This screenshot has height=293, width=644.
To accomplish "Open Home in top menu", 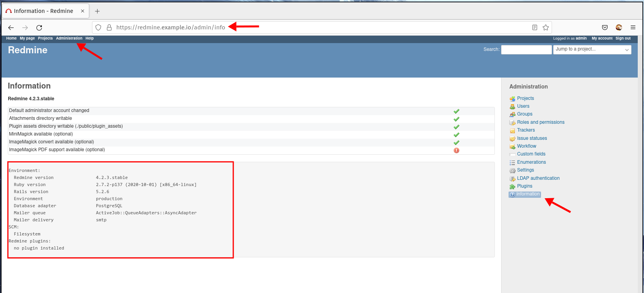I will (x=11, y=38).
